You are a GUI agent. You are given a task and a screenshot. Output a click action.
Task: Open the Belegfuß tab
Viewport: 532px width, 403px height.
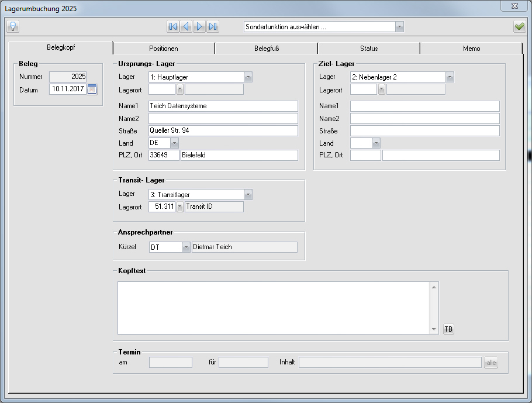(267, 49)
